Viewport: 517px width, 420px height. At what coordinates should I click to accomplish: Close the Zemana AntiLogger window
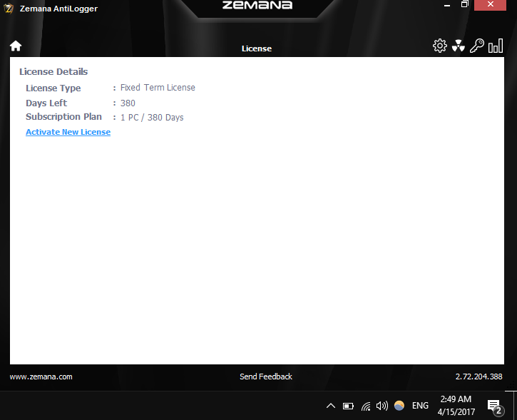[491, 4]
